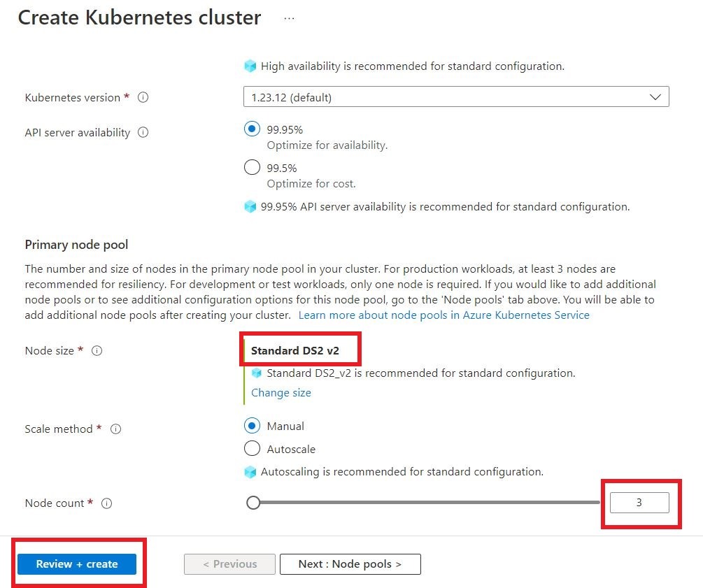Click the Scale method info icon
The image size is (703, 588).
tap(115, 429)
